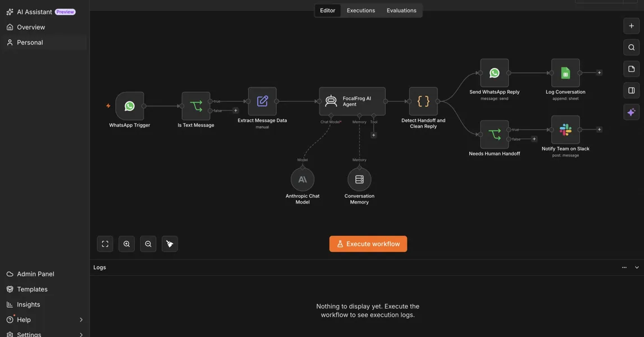The image size is (644, 337).
Task: Add a node after Log Conversation
Action: 599,72
